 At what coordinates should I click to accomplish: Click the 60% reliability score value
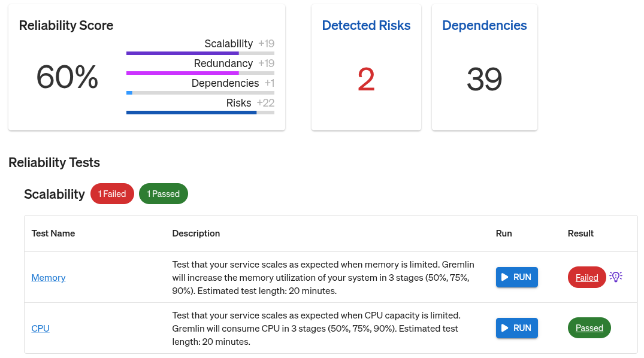(67, 77)
